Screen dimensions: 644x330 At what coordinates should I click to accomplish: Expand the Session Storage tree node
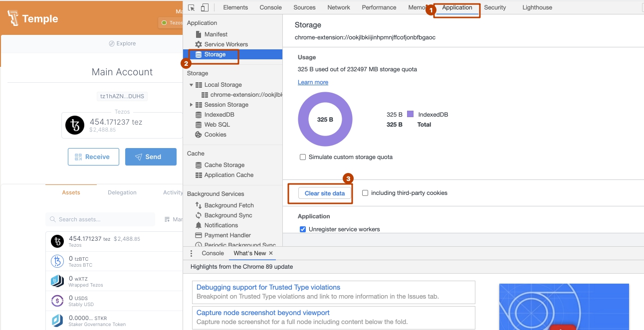click(x=191, y=105)
